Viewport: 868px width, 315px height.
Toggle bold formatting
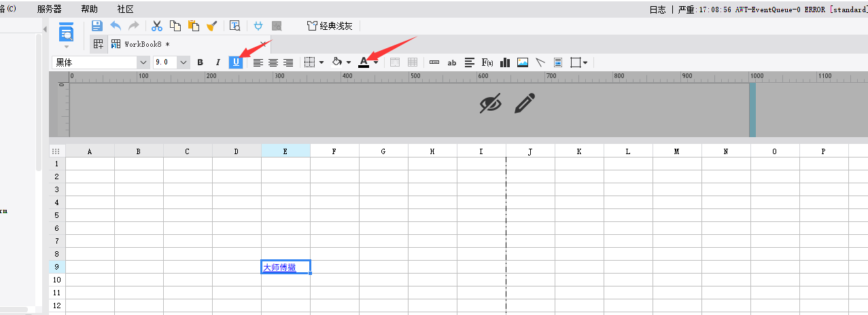click(200, 62)
